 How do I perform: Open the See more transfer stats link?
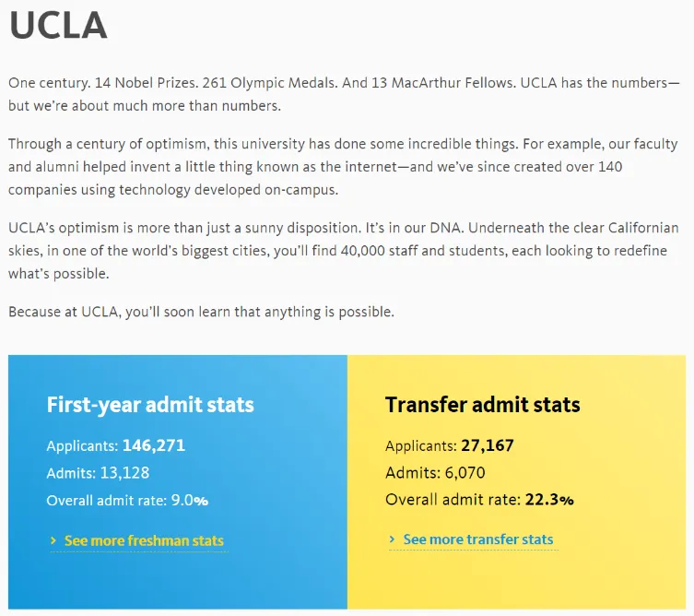pos(478,539)
